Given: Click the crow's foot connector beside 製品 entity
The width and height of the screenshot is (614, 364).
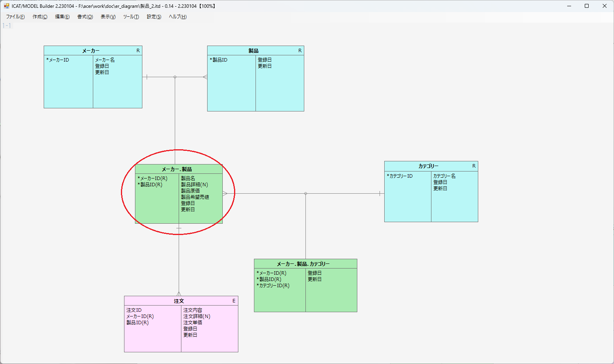Looking at the screenshot, I should tap(205, 77).
